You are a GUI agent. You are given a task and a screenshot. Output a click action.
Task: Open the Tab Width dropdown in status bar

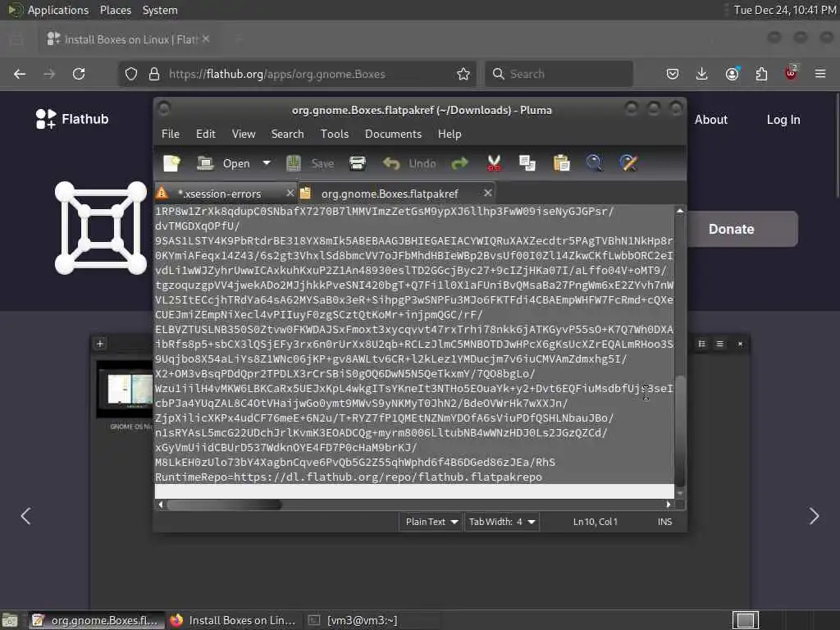(x=502, y=522)
